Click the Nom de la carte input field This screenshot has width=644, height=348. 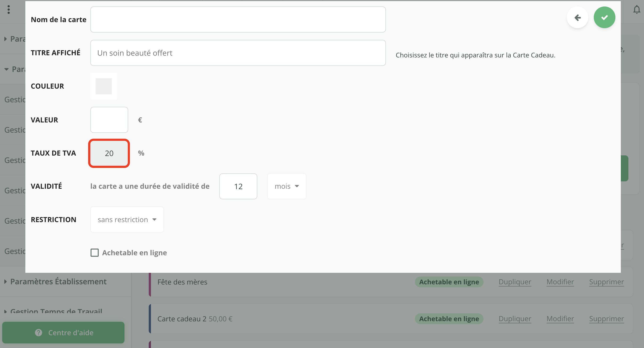point(238,19)
